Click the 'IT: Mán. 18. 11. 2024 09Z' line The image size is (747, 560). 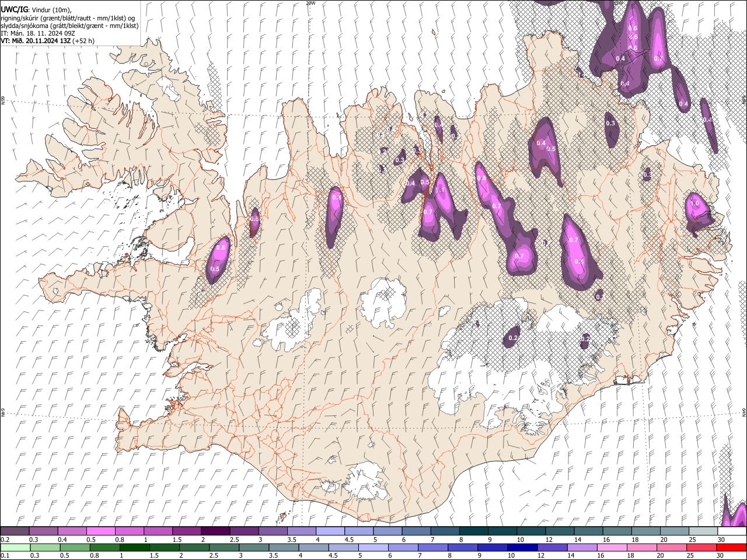(x=38, y=33)
